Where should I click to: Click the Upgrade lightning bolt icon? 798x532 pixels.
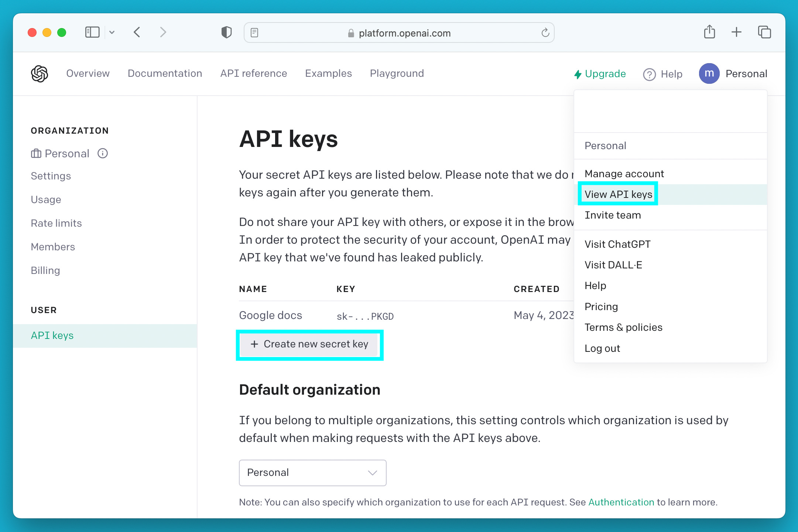[x=578, y=74]
